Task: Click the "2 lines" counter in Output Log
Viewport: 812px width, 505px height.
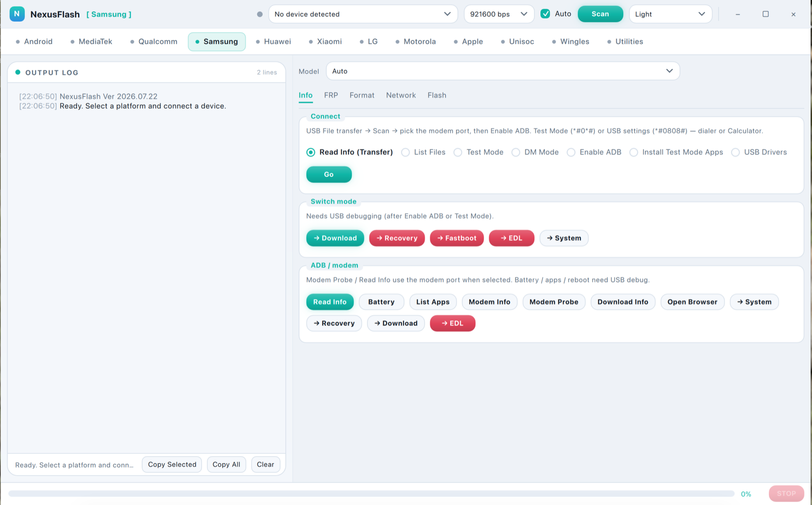Action: 267,73
